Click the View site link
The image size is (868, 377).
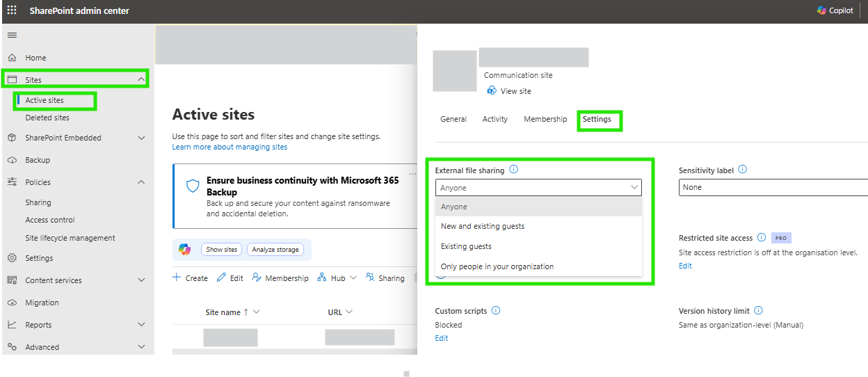click(x=509, y=91)
